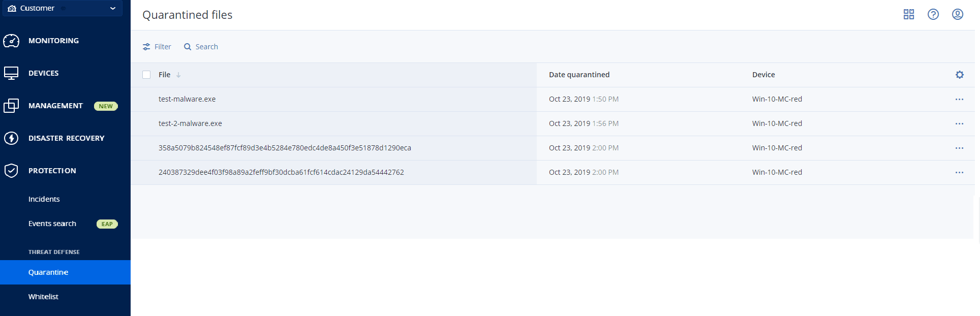Click the Search button

[201, 47]
